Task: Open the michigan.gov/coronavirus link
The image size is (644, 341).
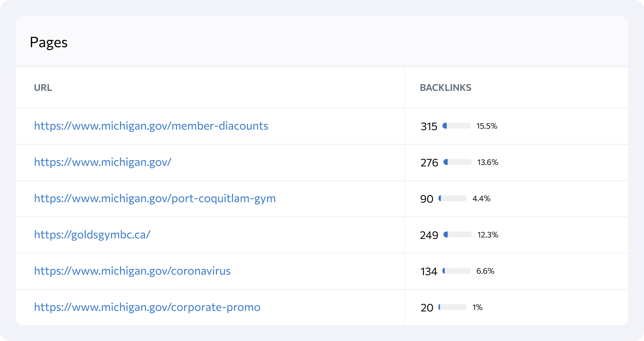Action: 132,271
